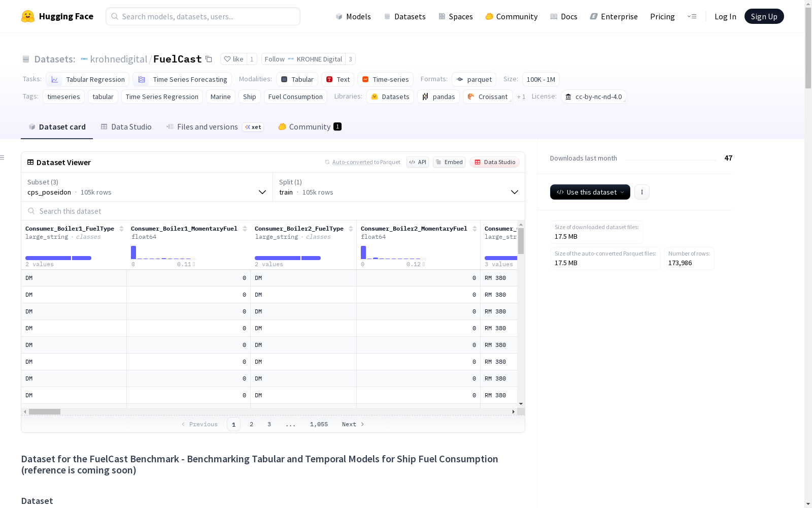
Task: Select the 100K - 1M size tag
Action: tap(541, 79)
